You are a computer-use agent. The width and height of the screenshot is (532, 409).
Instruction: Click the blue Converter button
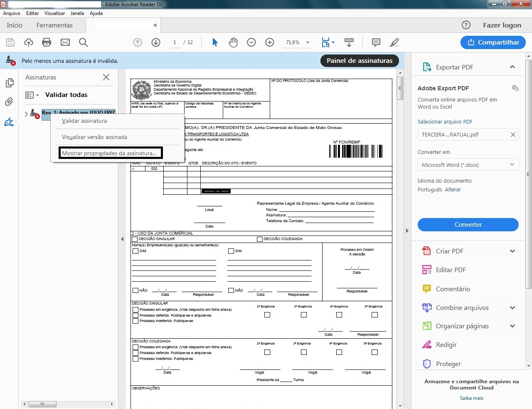(468, 225)
